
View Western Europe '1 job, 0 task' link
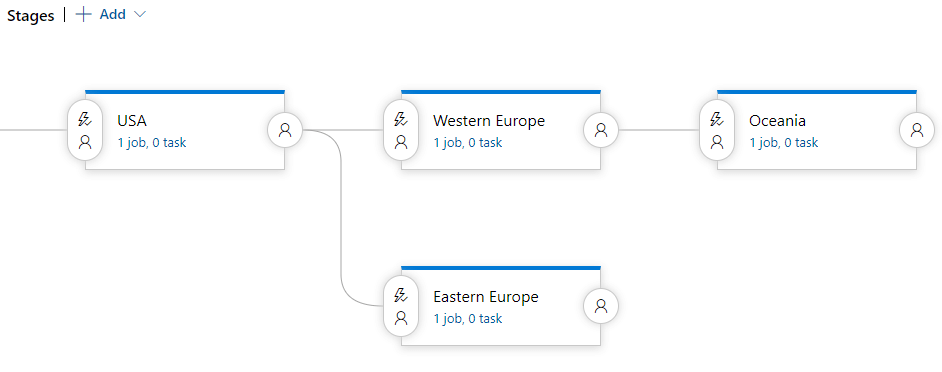point(468,143)
